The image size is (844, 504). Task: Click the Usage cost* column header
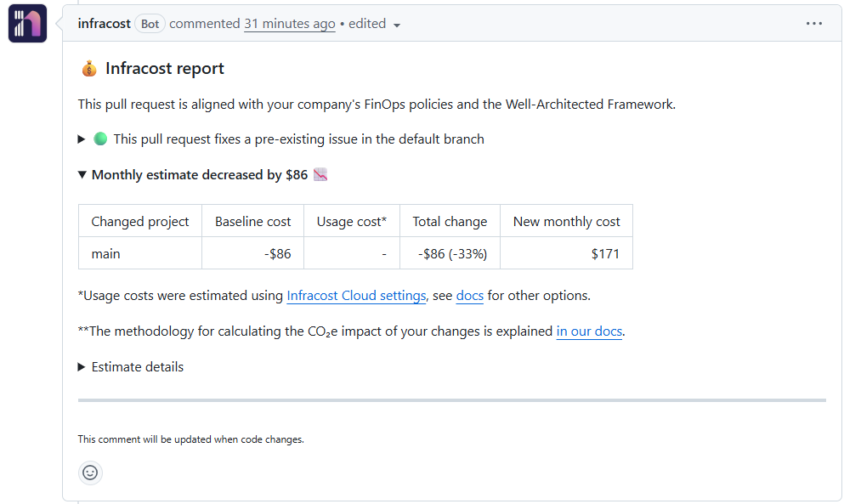(352, 221)
